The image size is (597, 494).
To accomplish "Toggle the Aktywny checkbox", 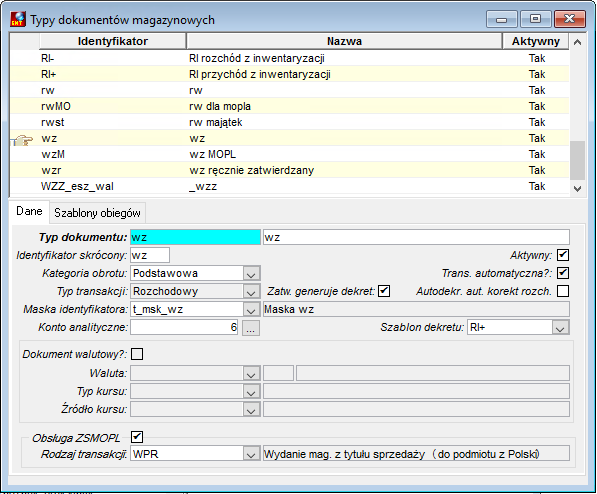I will [563, 255].
